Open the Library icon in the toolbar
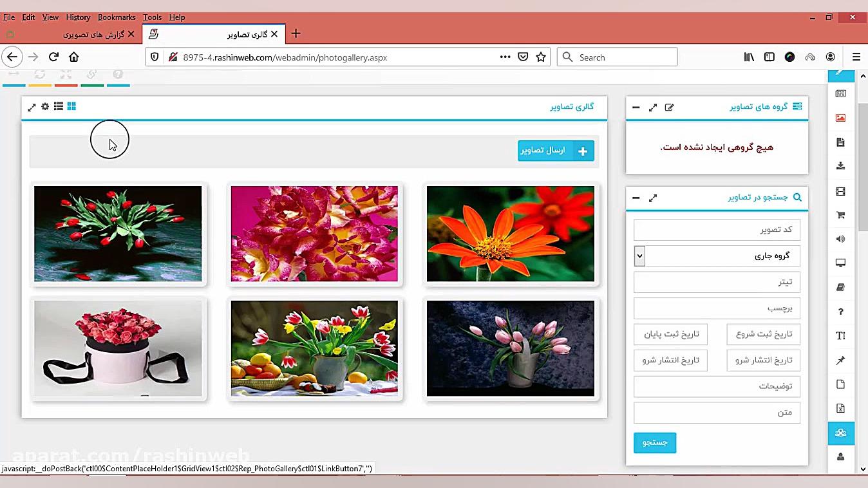 [749, 57]
